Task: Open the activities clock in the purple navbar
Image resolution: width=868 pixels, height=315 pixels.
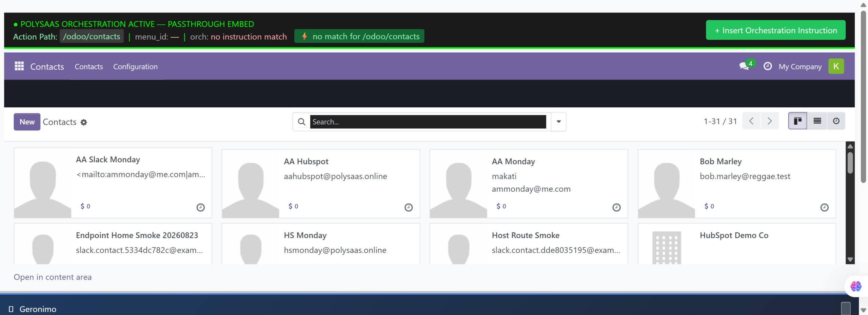Action: [x=768, y=66]
